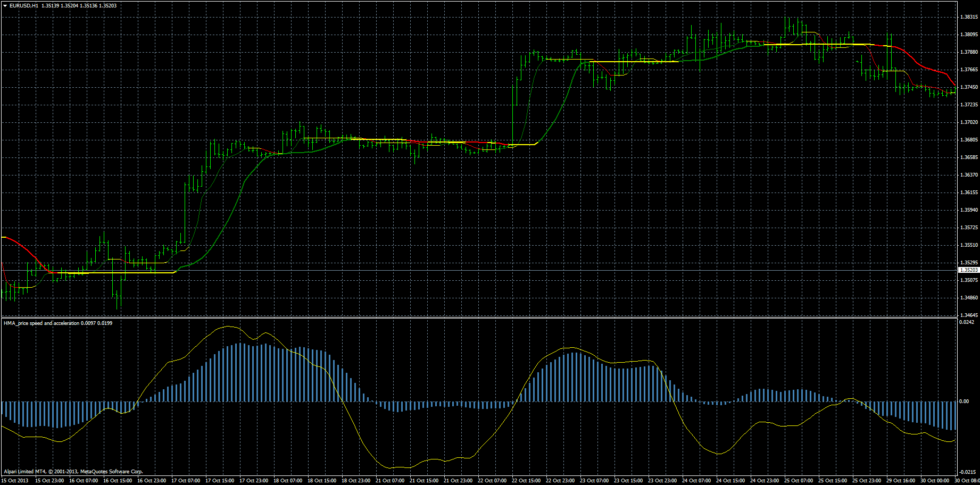Click the 1.38315 price axis label
This screenshot has height=485, width=980.
click(x=969, y=17)
